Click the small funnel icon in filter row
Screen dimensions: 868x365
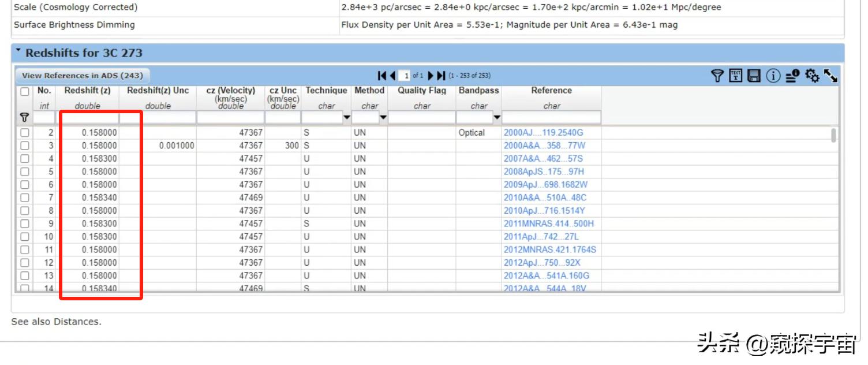pos(24,117)
